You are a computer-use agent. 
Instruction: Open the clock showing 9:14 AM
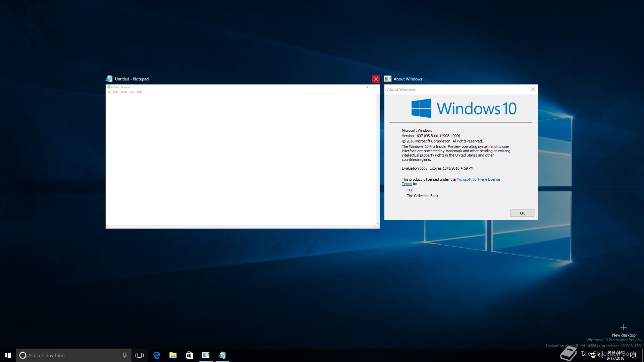coord(615,355)
